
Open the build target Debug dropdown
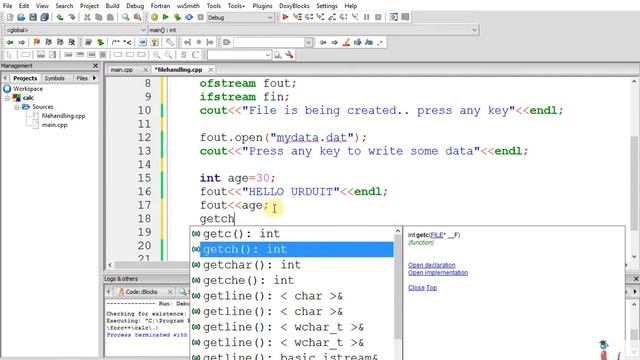[240, 18]
